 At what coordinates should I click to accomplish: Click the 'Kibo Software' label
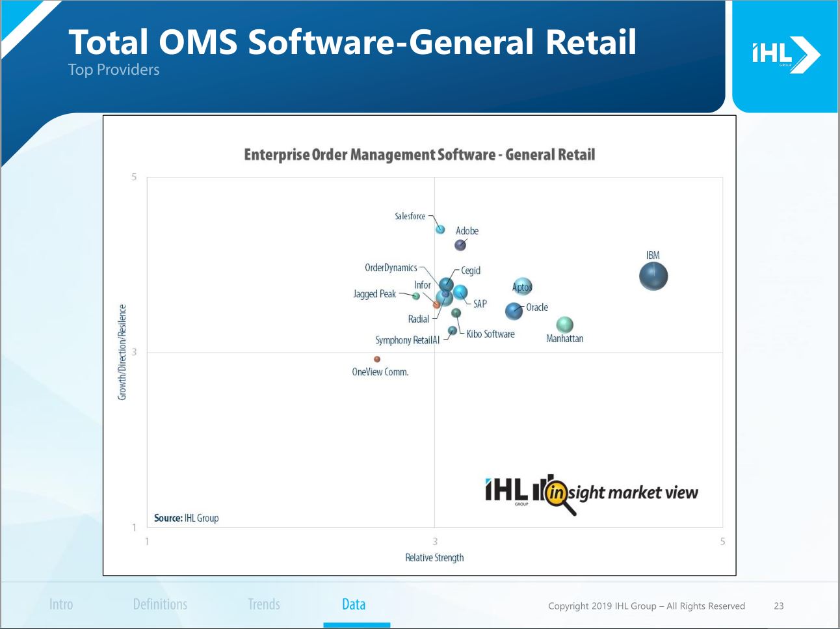coord(490,334)
